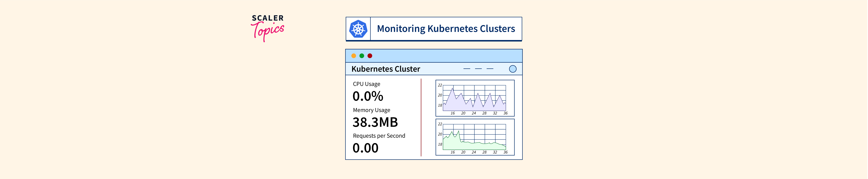Viewport: 868px width, 179px height.
Task: Click the Monitoring Kubernetes Clusters title
Action: pyautogui.click(x=446, y=29)
